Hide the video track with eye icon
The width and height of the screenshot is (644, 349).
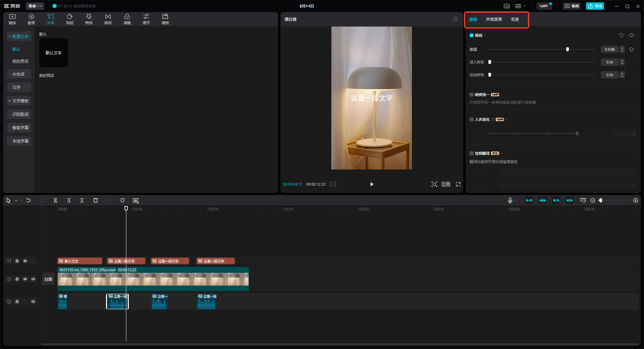25,279
